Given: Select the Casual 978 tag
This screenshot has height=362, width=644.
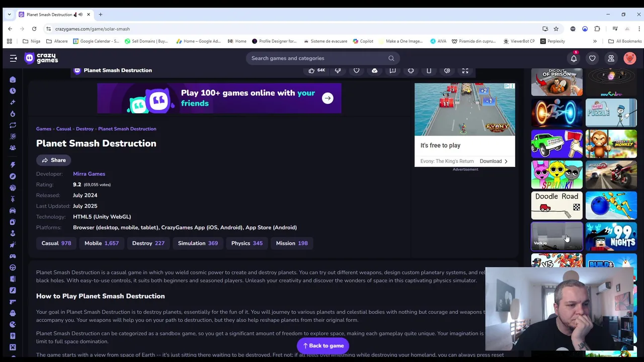Looking at the screenshot, I should pos(56,243).
